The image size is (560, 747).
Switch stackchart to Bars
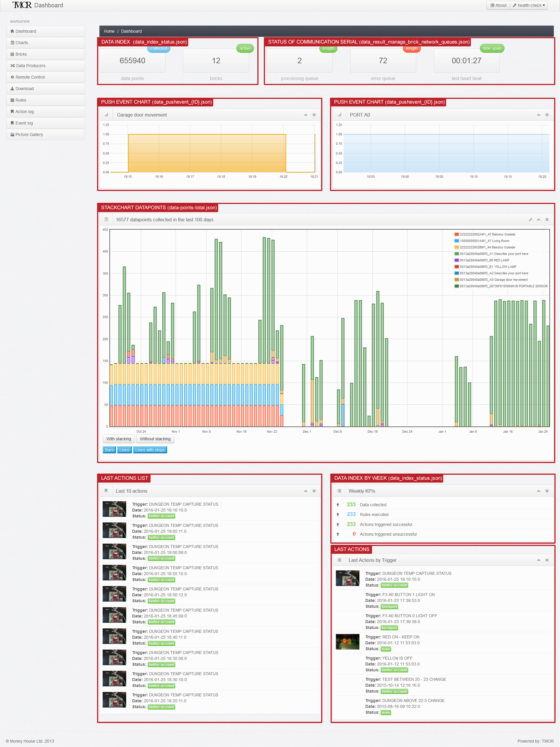point(109,449)
